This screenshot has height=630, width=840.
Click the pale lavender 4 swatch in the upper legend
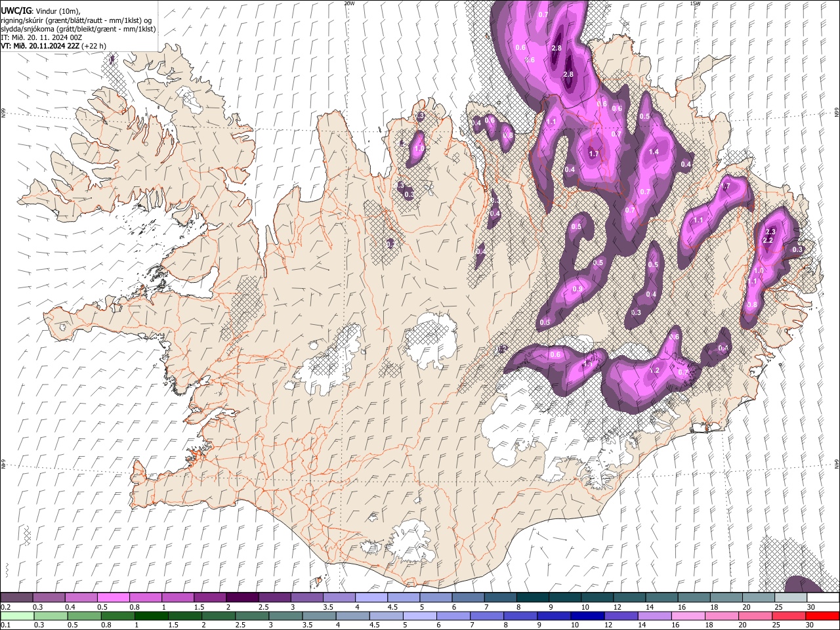tap(371, 598)
